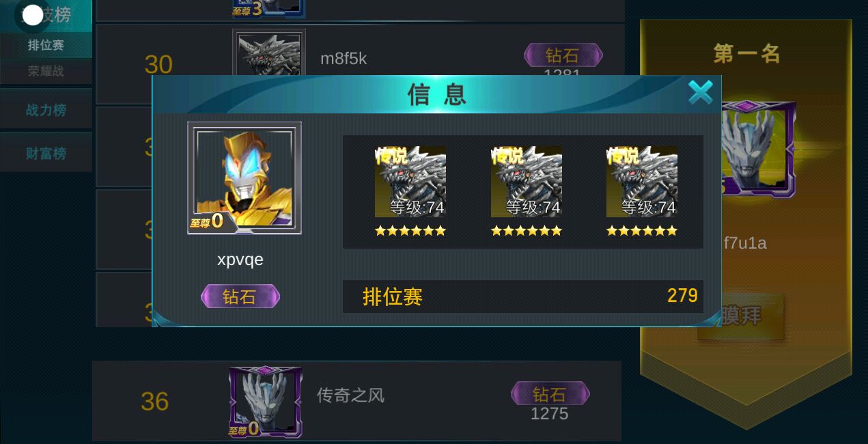Click the 第一名 banner title

746,53
